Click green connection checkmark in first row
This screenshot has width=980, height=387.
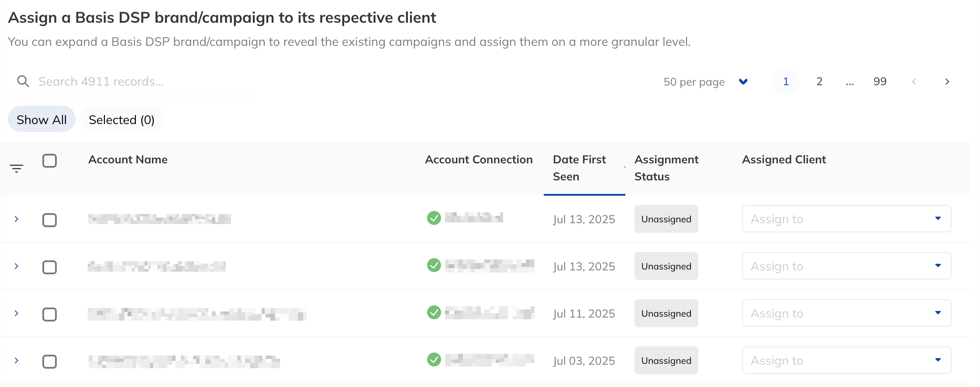click(434, 218)
